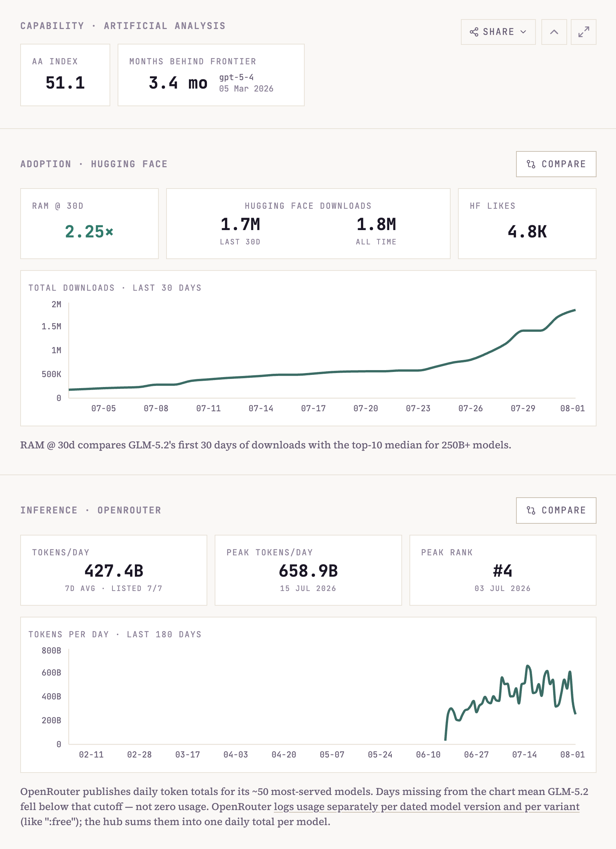616x849 pixels.
Task: Click the Months Behind Frontier card
Action: [x=211, y=75]
